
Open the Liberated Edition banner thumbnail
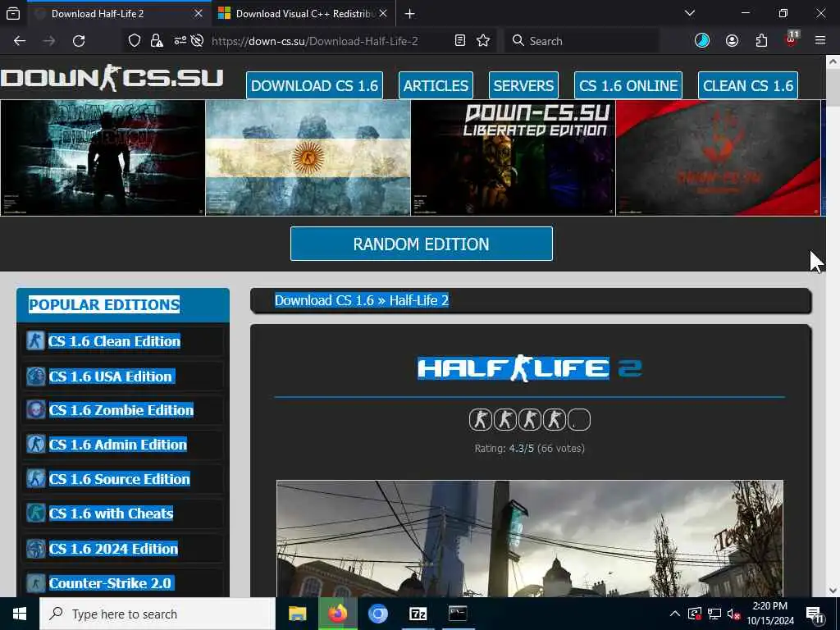click(x=514, y=158)
